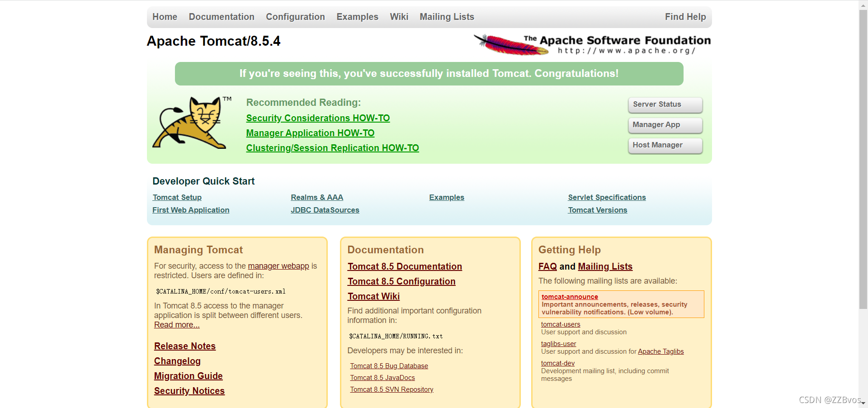Image resolution: width=868 pixels, height=408 pixels.
Task: Open the Home nav item
Action: click(x=165, y=17)
